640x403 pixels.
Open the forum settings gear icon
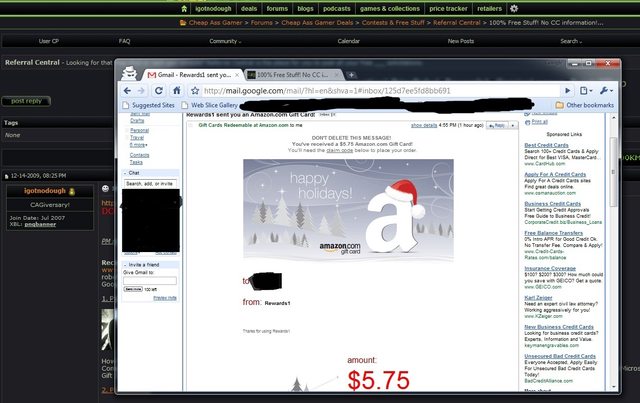[514, 9]
